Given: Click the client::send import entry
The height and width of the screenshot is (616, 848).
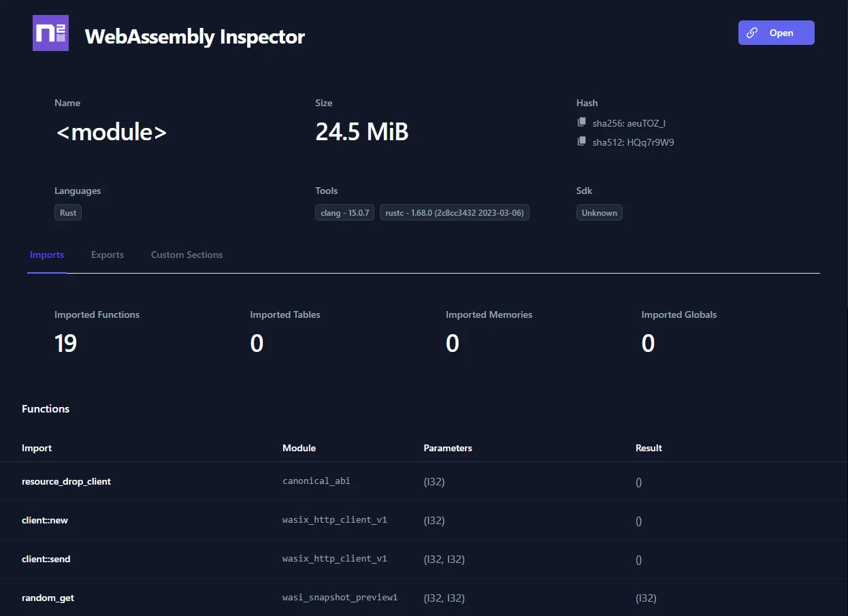Looking at the screenshot, I should [x=46, y=559].
